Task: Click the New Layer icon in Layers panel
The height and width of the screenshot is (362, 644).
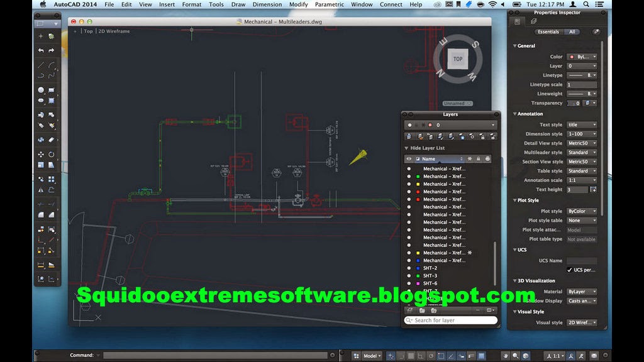Action: [409, 310]
